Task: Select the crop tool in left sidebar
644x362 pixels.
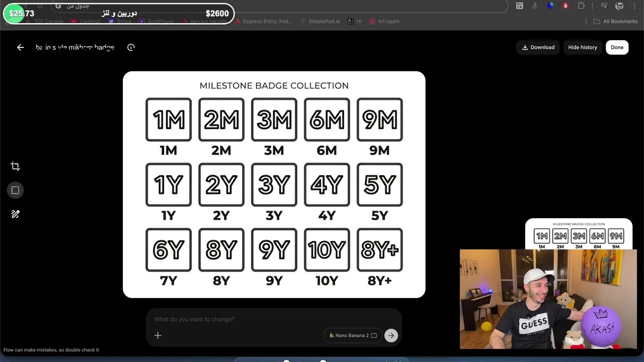Action: pyautogui.click(x=15, y=166)
